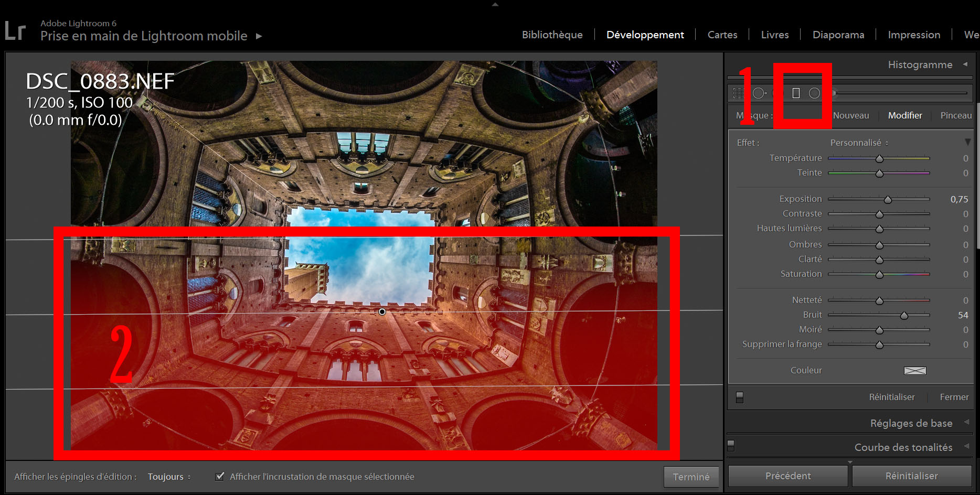Select the Crop Overlay tool icon

tap(739, 93)
